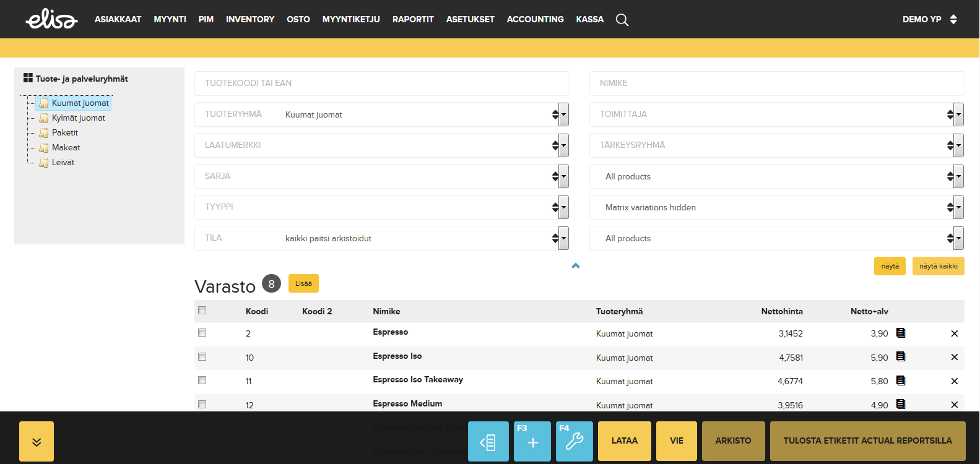
Task: Click the näytä kaikki button
Action: pyautogui.click(x=939, y=266)
